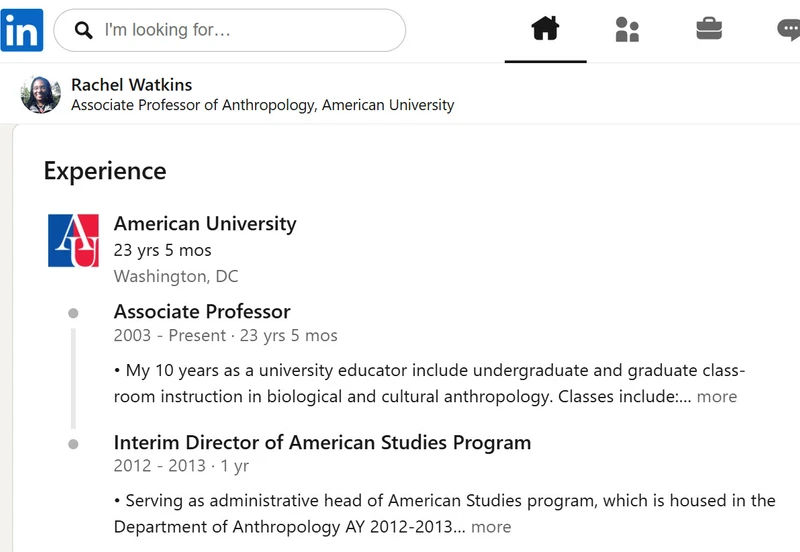Click the Washington, DC location text

point(176,276)
